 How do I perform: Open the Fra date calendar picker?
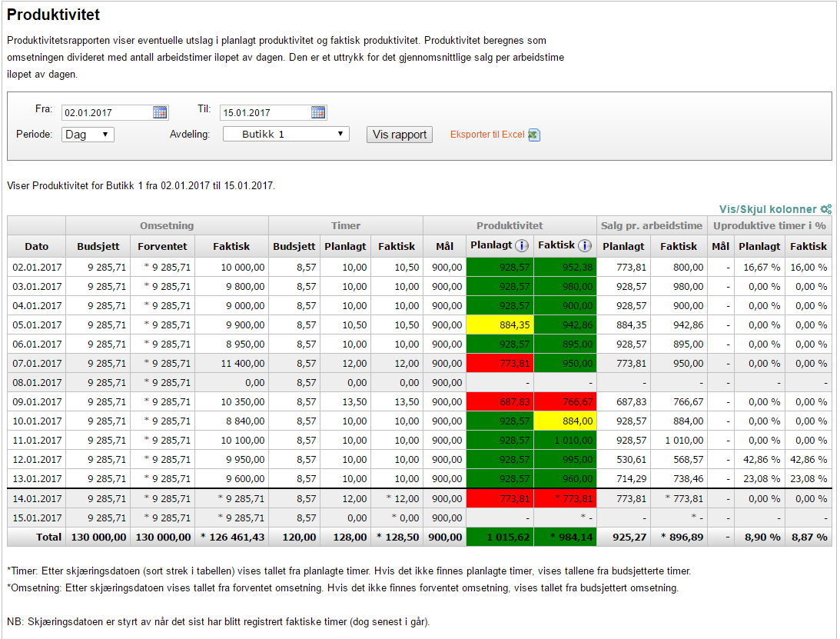point(160,112)
